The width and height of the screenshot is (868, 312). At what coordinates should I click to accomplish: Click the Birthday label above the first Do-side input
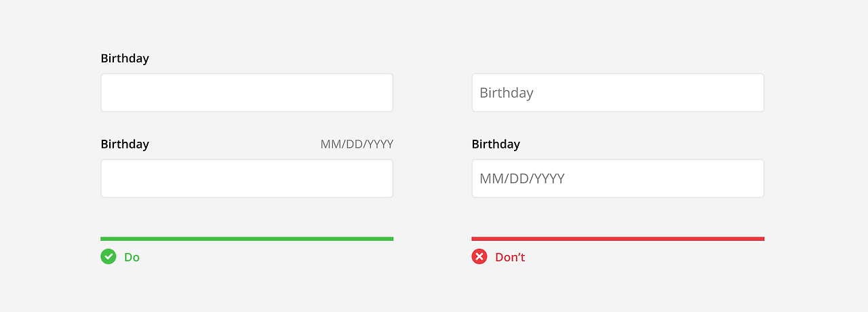point(125,58)
